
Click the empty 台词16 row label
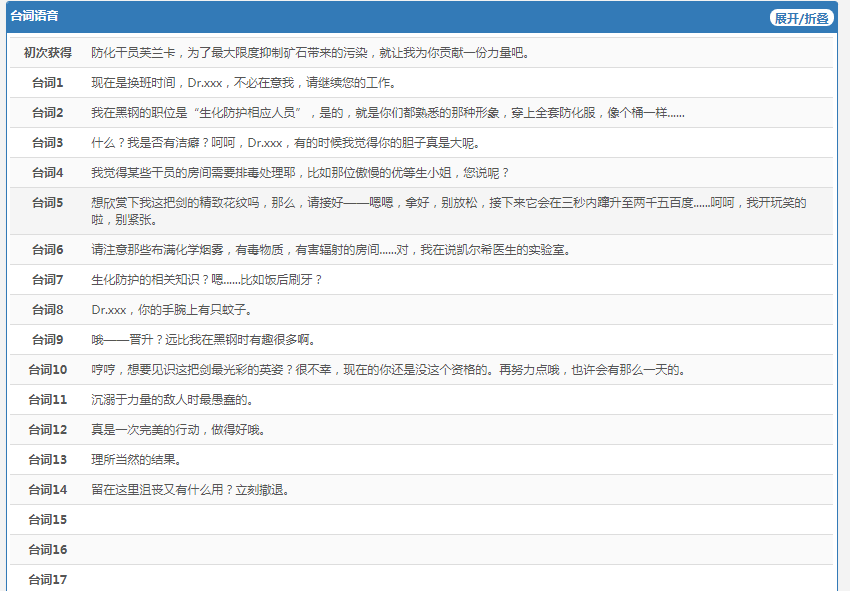pos(48,550)
